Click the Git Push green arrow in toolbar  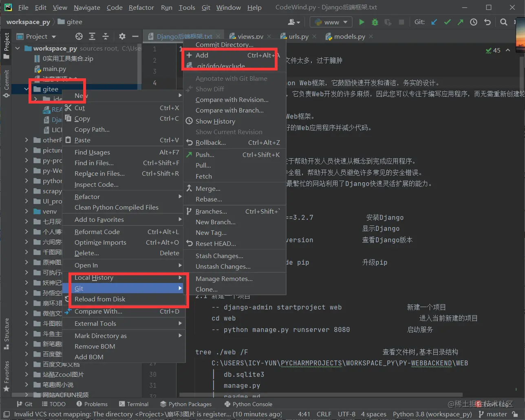point(460,22)
